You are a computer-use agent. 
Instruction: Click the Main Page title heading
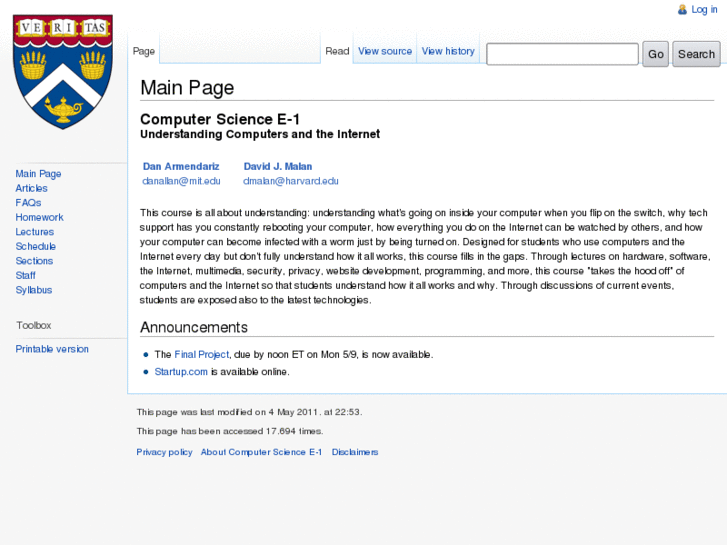[x=187, y=87]
